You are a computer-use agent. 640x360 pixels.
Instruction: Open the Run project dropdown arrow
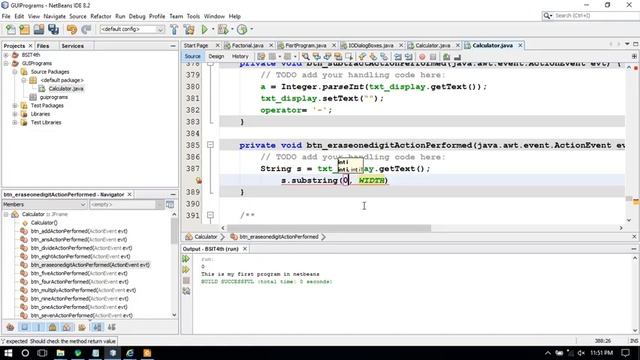coord(213,29)
